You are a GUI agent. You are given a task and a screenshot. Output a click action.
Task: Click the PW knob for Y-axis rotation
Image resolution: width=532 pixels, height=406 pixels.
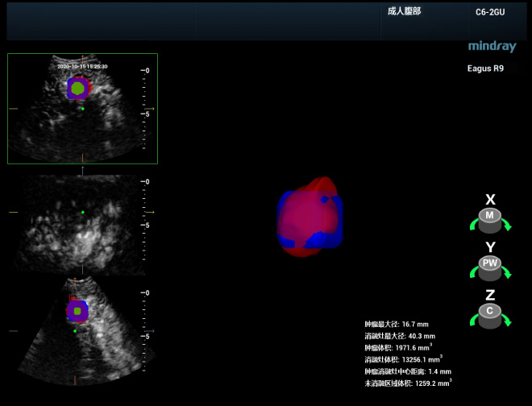pos(490,263)
